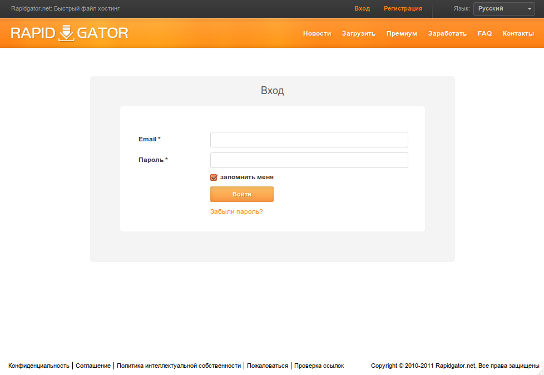544x375 pixels.
Task: Click the RapidGator logo
Action: [69, 33]
